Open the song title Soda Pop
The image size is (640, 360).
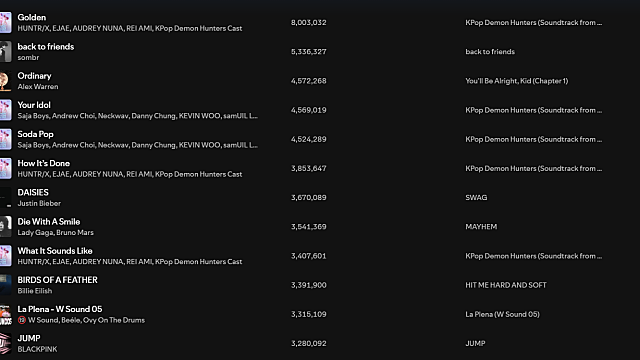pyautogui.click(x=36, y=134)
